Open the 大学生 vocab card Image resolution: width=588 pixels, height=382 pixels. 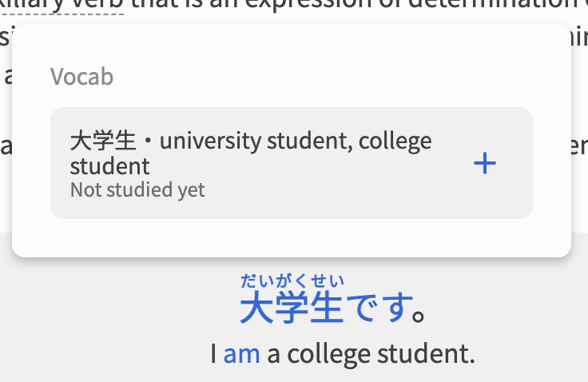292,163
